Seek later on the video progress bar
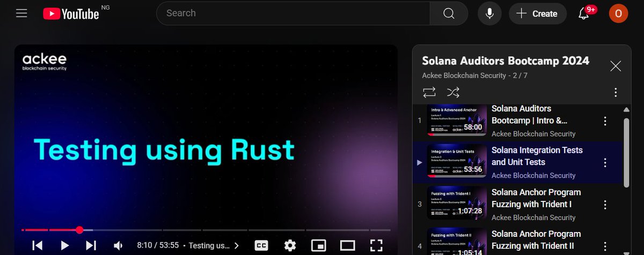644x255 pixels. click(x=241, y=230)
